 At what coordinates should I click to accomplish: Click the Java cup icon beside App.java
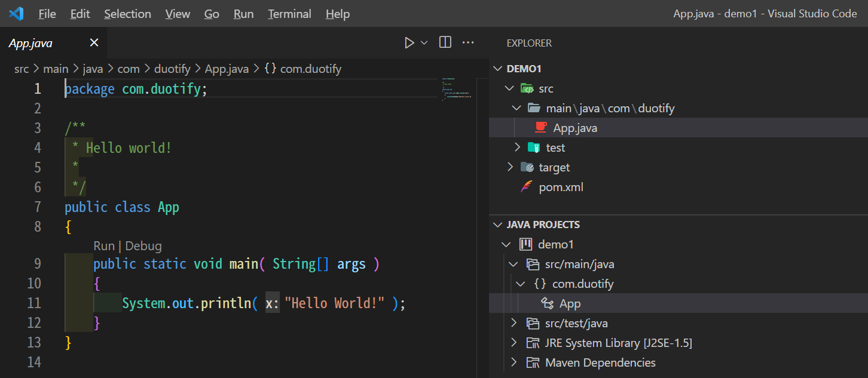(x=541, y=127)
